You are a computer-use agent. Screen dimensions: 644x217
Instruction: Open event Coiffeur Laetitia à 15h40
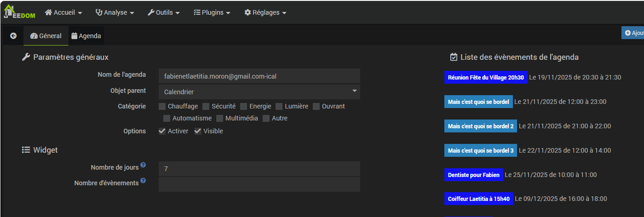479,199
